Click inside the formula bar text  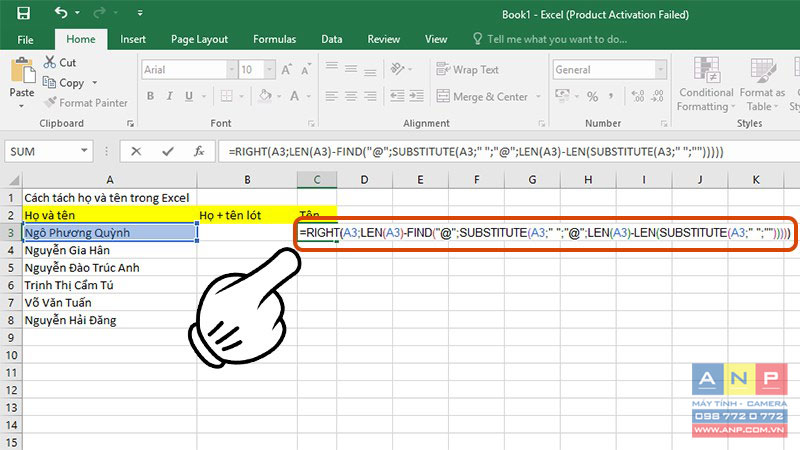coord(476,152)
